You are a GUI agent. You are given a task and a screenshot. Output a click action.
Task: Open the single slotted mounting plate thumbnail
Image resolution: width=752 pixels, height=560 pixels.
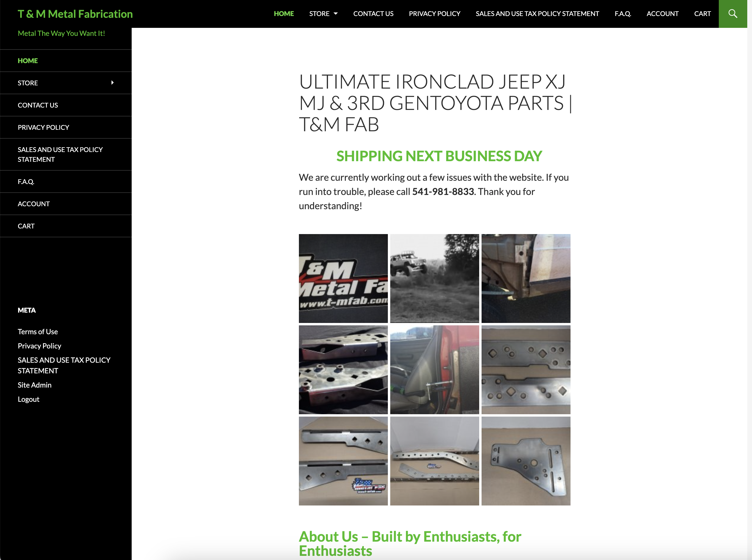tap(526, 461)
